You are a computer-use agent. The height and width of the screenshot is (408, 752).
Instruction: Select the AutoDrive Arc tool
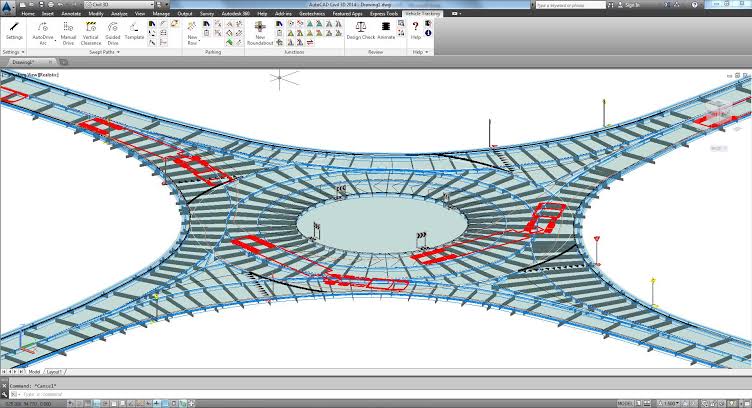coord(43,33)
